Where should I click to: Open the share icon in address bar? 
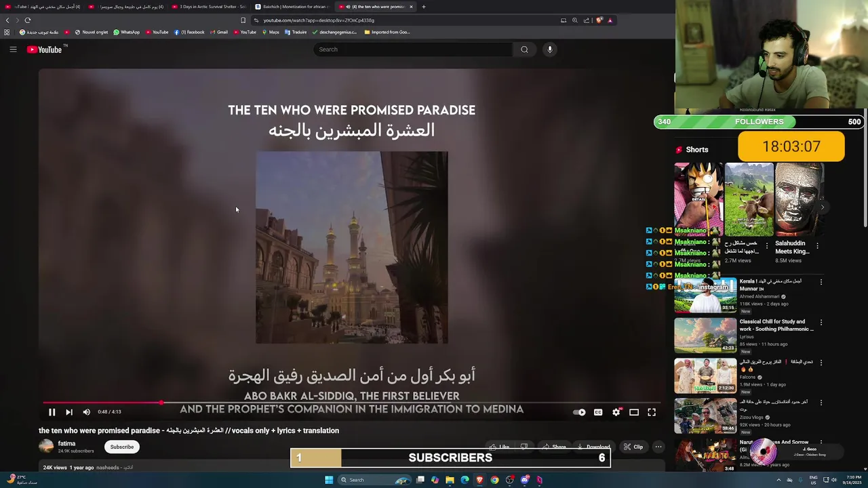coord(587,20)
